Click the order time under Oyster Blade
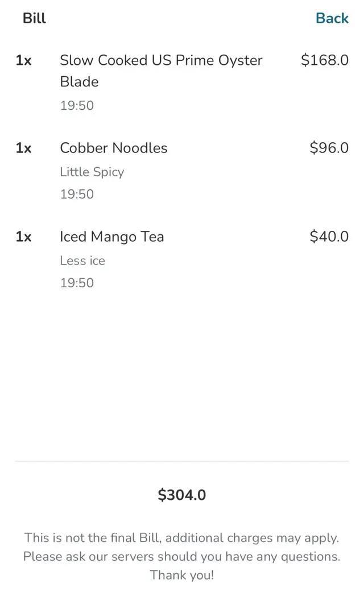The image size is (364, 596). (x=77, y=106)
